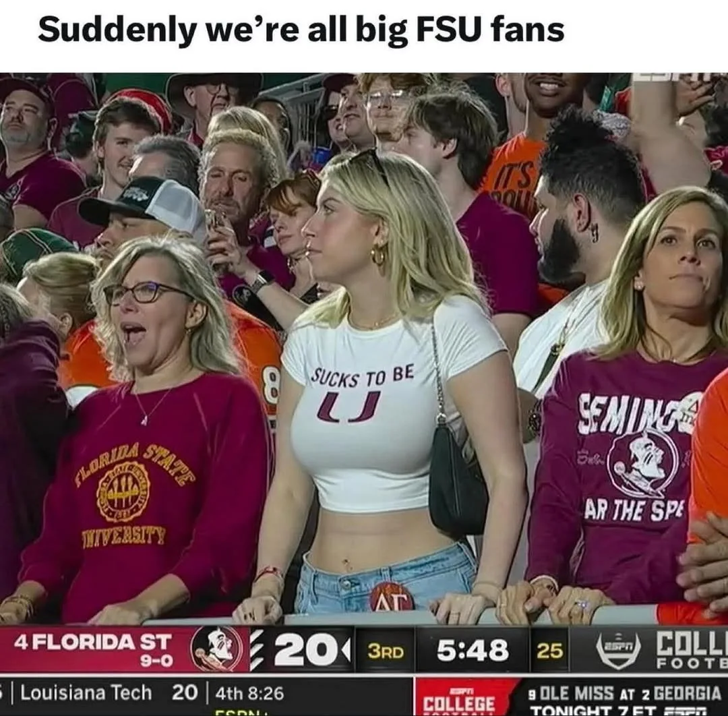
Task: Click the 5:48 game clock
Action: click(x=473, y=649)
